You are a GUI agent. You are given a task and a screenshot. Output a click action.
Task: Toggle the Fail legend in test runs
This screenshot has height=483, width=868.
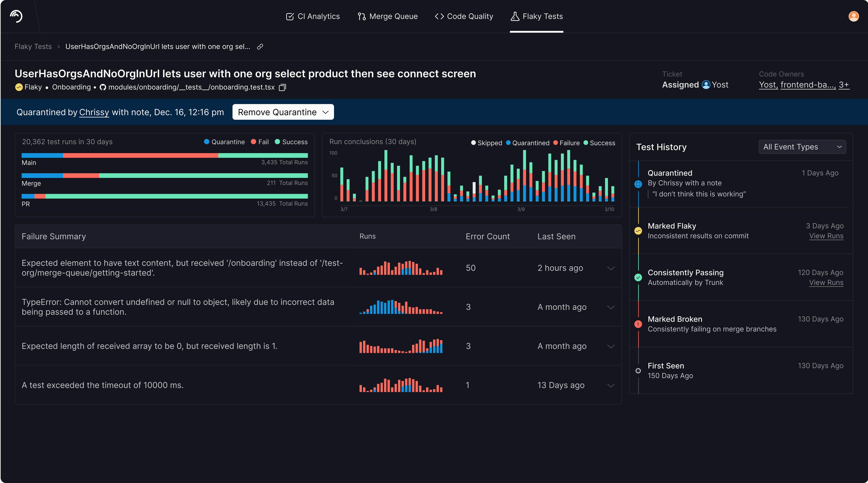point(260,142)
